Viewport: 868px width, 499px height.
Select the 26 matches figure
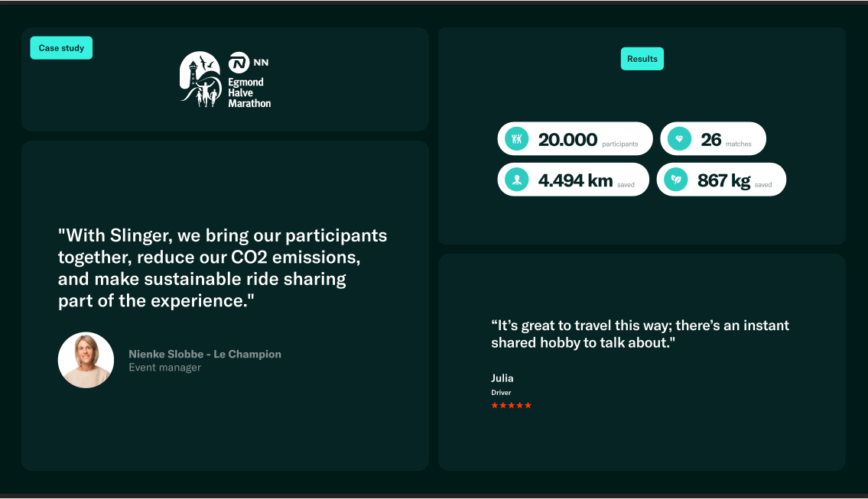click(x=711, y=139)
